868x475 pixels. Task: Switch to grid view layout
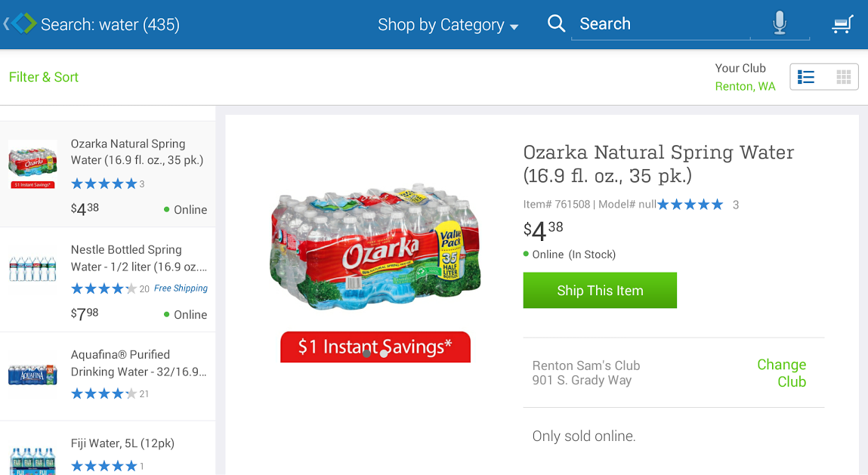pos(843,77)
